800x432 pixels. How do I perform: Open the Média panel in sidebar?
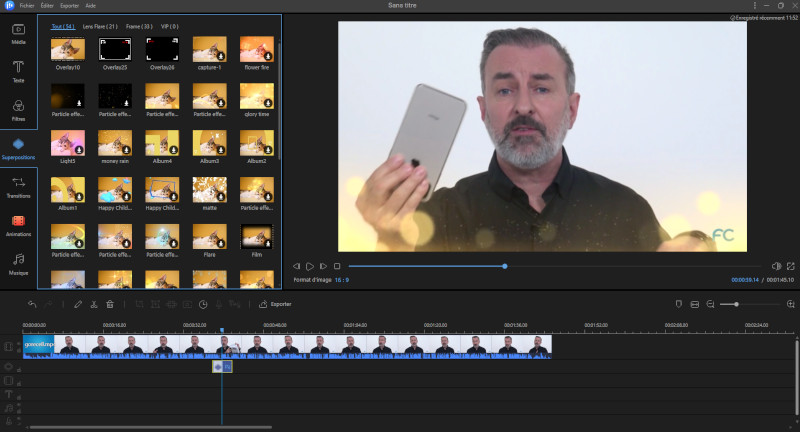(x=18, y=33)
